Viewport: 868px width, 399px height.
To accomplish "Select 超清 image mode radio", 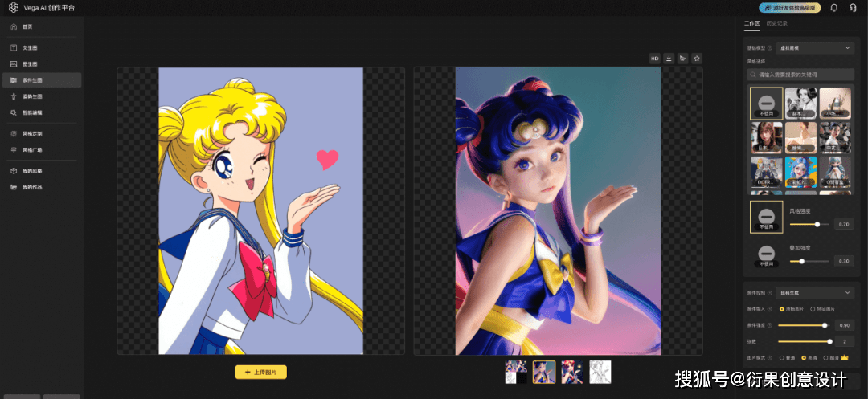I will pyautogui.click(x=832, y=357).
